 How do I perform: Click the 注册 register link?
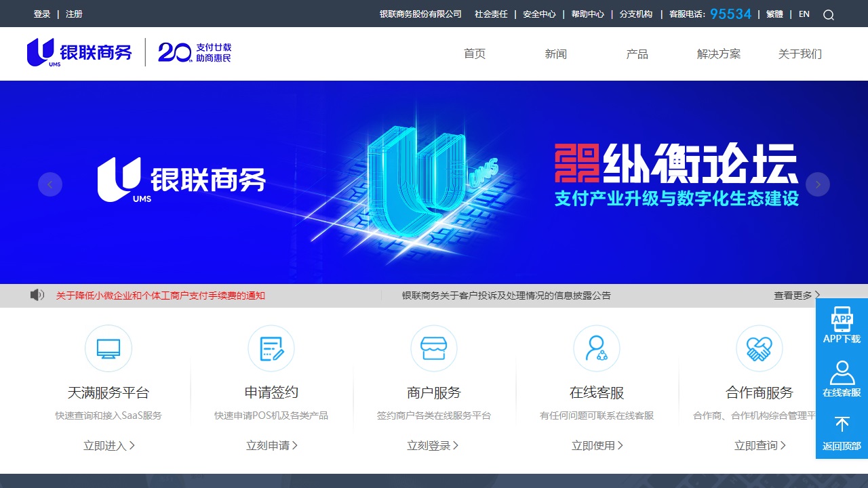point(74,14)
